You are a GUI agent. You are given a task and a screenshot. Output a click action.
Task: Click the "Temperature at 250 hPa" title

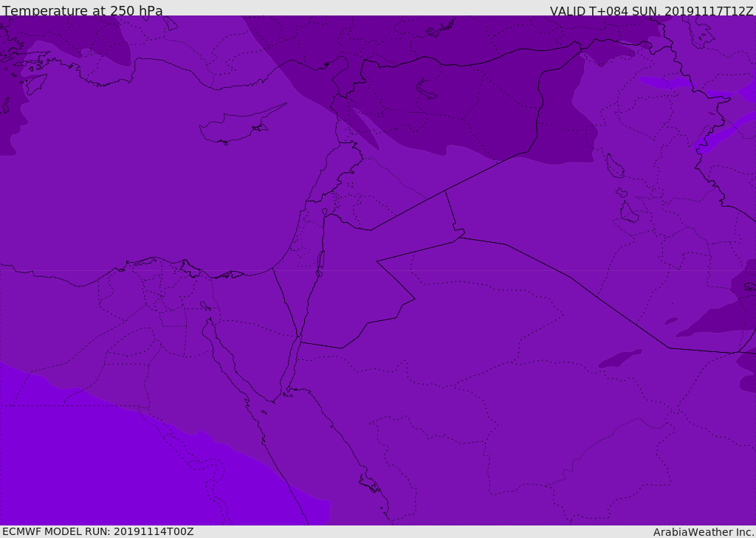[82, 10]
